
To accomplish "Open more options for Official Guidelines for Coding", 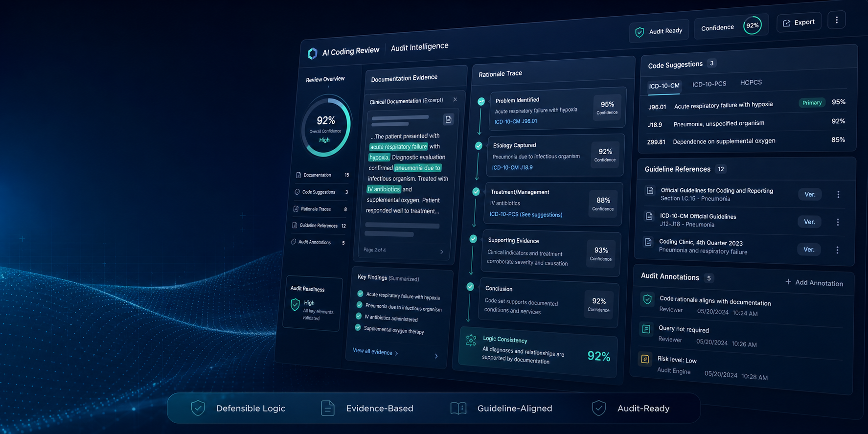I will 838,194.
